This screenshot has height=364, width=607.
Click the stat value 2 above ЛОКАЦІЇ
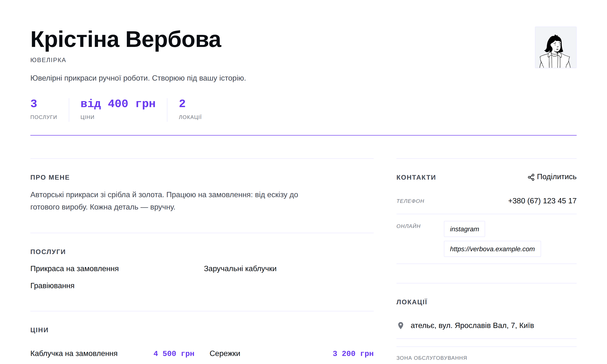pyautogui.click(x=182, y=104)
